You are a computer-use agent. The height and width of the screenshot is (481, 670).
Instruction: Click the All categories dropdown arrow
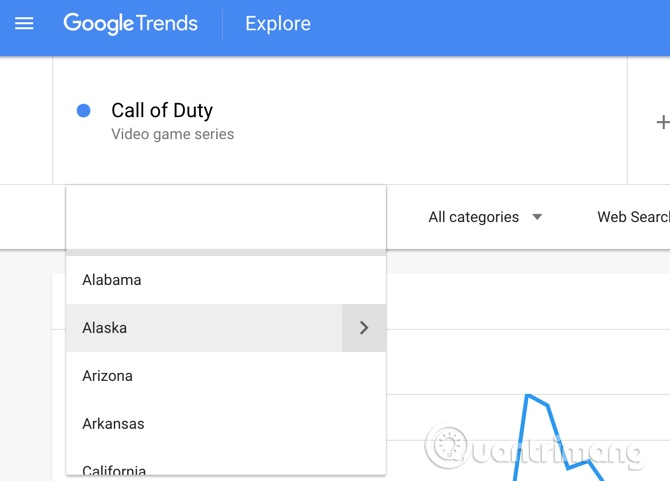[537, 217]
